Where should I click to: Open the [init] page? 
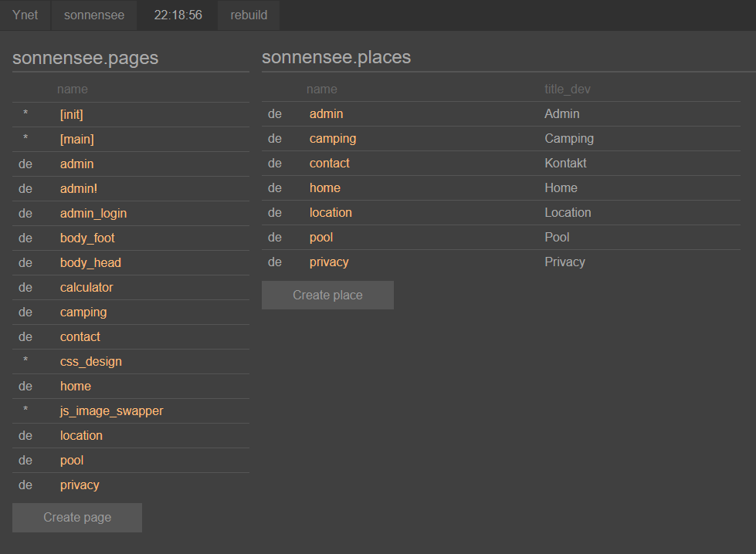click(x=72, y=114)
